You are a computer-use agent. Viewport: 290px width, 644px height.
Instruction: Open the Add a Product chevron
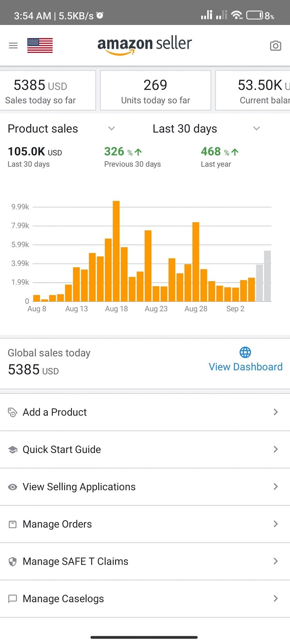(x=276, y=412)
